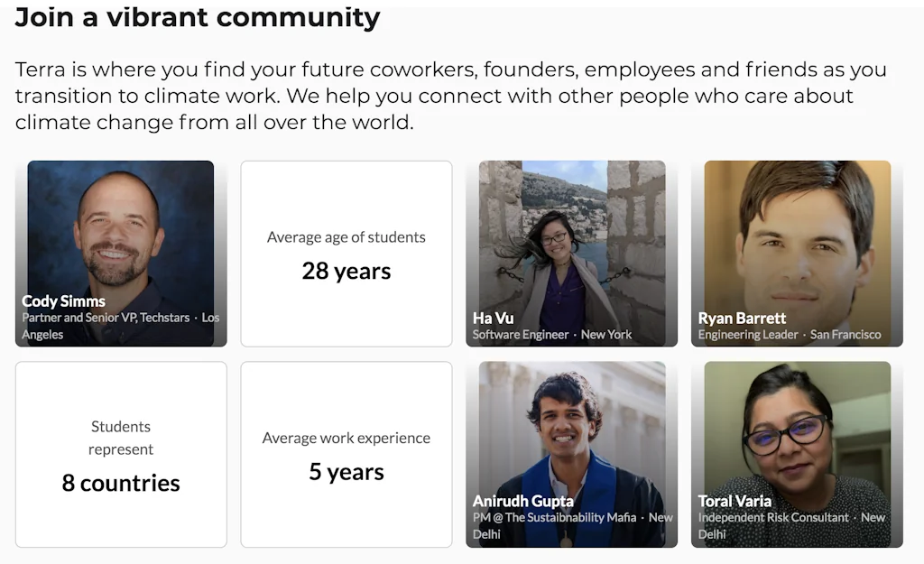This screenshot has width=924, height=564.
Task: Open Toral Varia's profile card
Action: (797, 433)
